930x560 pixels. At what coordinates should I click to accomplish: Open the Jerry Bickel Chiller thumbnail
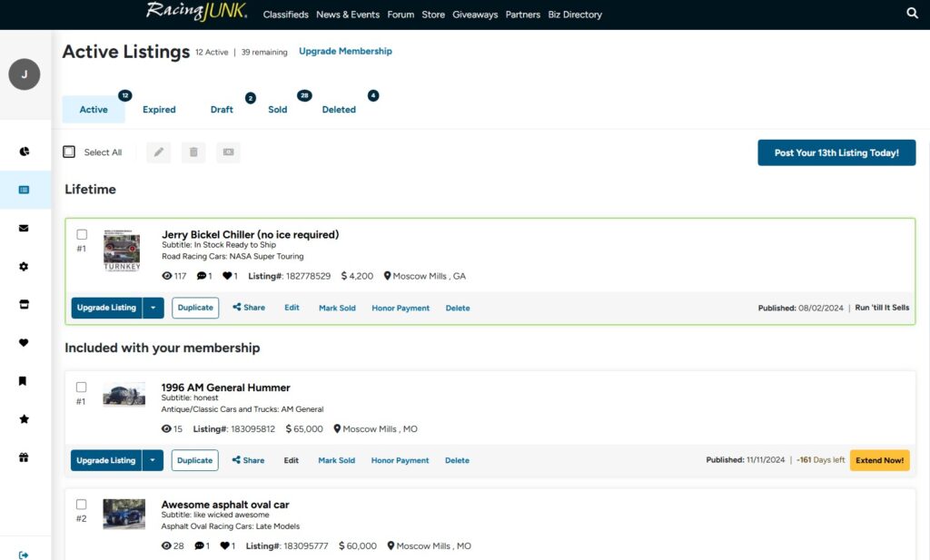(x=123, y=250)
